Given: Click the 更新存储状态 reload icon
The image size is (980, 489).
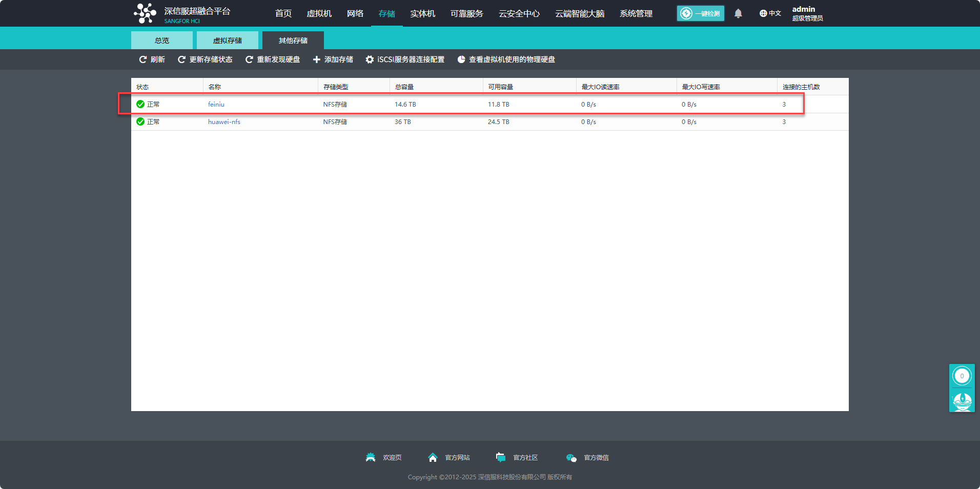Looking at the screenshot, I should point(181,59).
